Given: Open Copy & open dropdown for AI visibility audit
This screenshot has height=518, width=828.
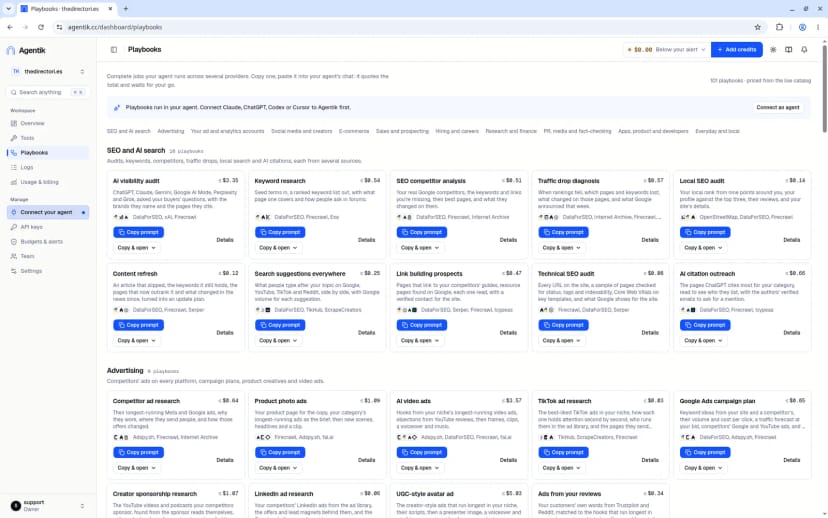Looking at the screenshot, I should (x=136, y=248).
